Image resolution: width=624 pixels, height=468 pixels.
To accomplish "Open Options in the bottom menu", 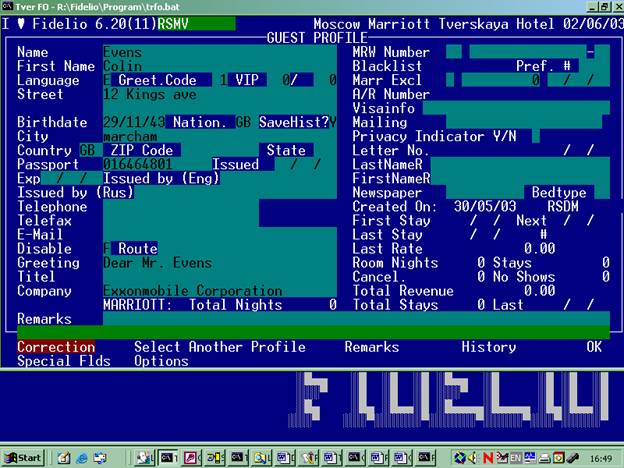I will (161, 361).
